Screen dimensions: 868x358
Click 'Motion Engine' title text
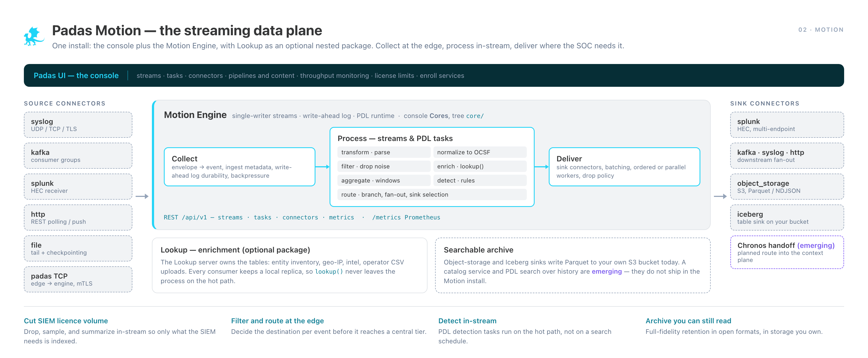click(x=195, y=115)
